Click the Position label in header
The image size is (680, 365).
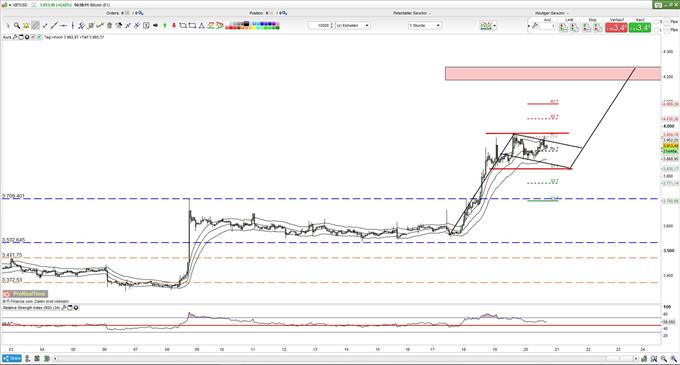pyautogui.click(x=256, y=13)
